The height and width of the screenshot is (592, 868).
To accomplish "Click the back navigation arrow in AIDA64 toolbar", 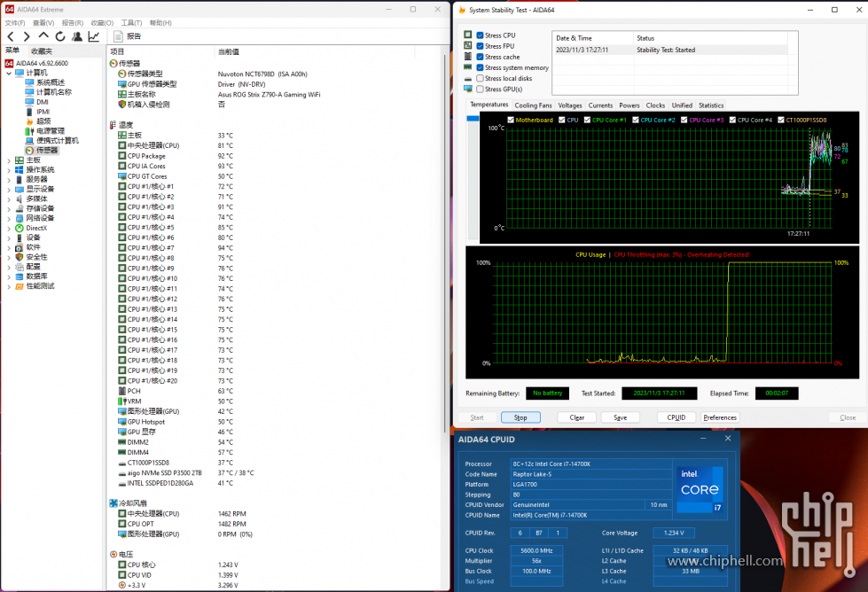I will (11, 36).
